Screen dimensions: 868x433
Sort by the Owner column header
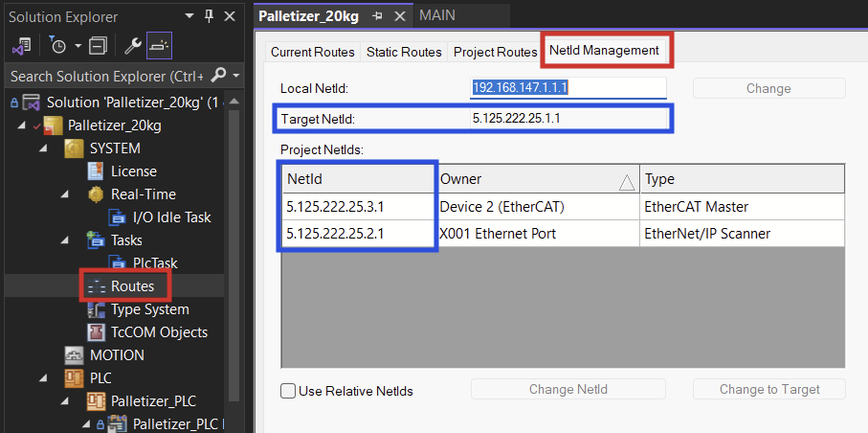[x=538, y=179]
